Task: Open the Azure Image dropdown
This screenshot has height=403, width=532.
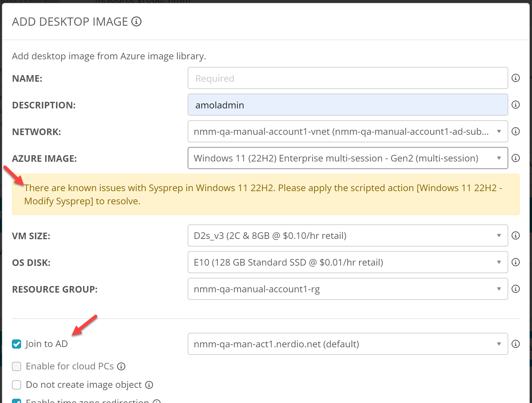Action: (x=347, y=158)
